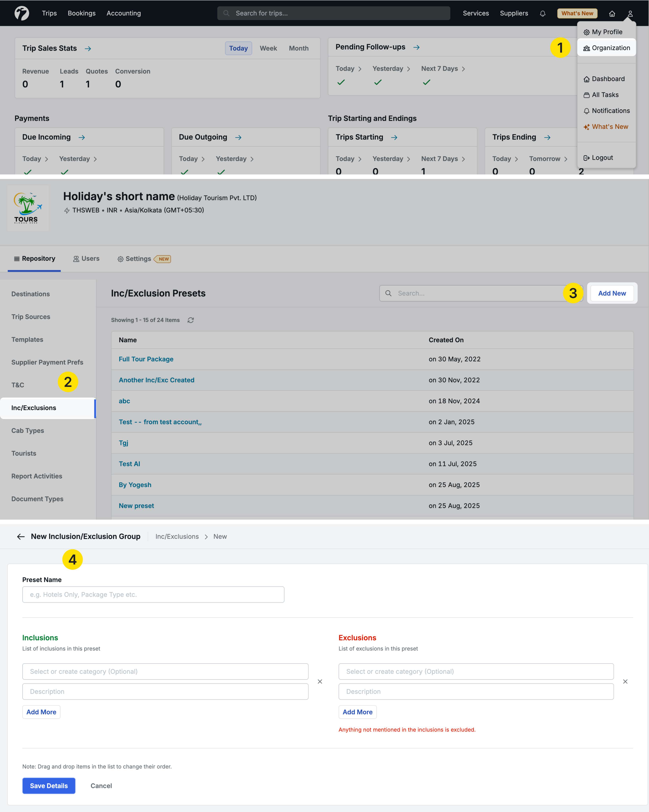The height and width of the screenshot is (812, 649).
Task: Switch to the Users tab
Action: (x=86, y=259)
